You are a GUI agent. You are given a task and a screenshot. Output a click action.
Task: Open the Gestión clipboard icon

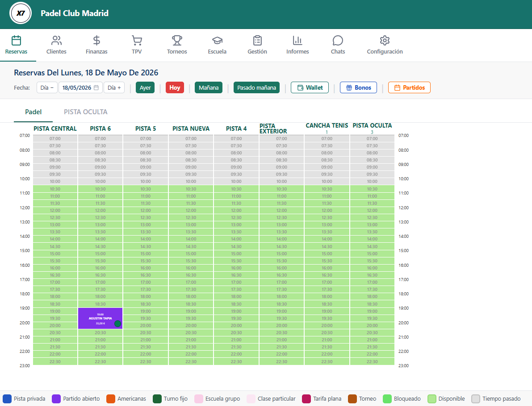coord(258,40)
